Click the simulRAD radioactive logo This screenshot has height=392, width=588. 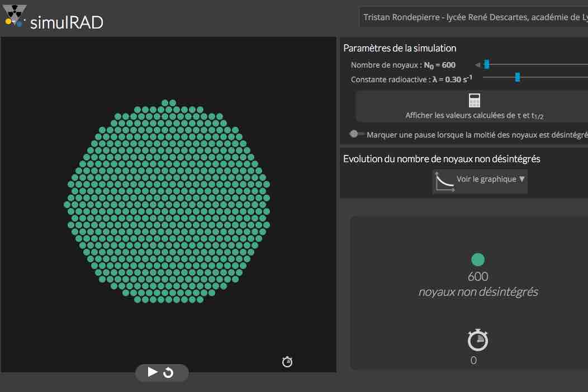[15, 15]
